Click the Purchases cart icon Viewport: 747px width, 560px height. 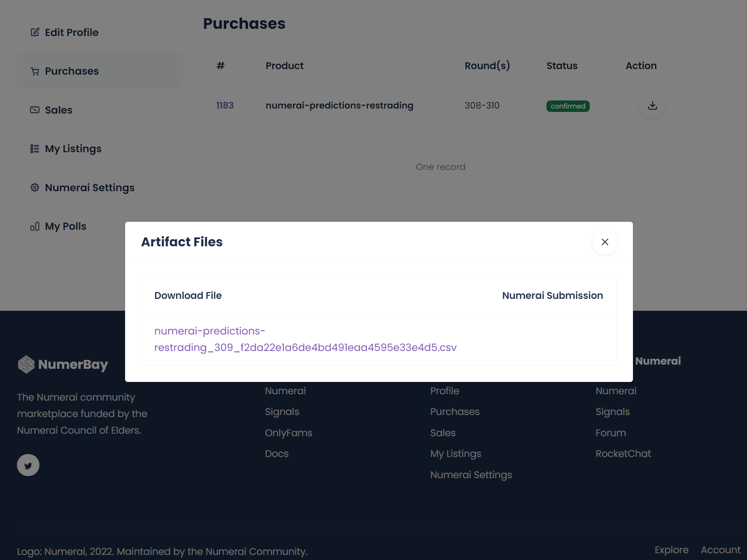(x=35, y=71)
